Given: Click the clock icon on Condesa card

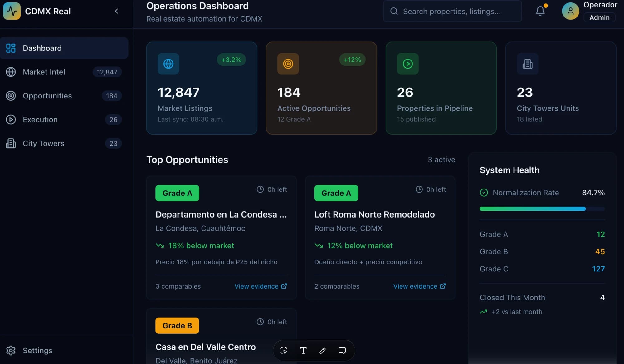Looking at the screenshot, I should 260,189.
